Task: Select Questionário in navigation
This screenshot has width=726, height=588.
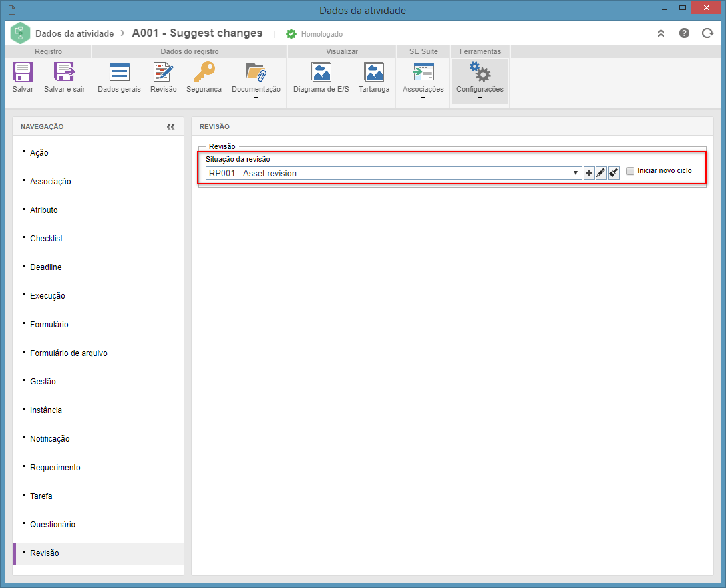Action: [53, 525]
